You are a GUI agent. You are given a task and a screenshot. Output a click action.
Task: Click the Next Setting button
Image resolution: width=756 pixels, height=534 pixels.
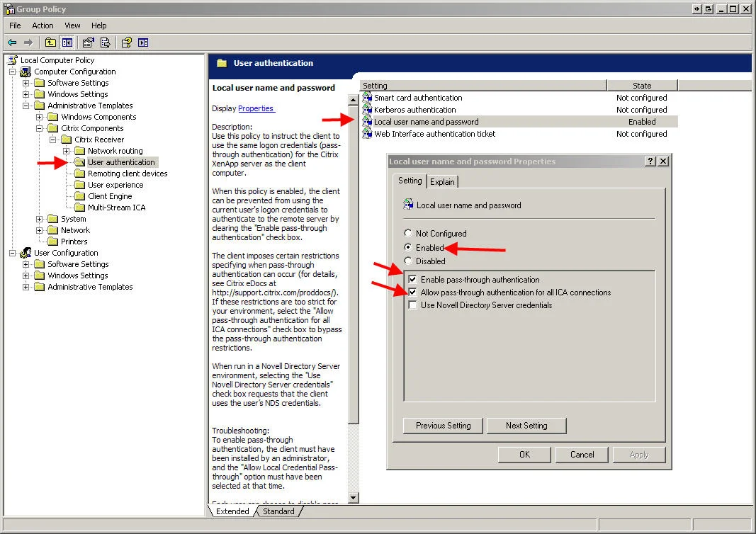526,426
